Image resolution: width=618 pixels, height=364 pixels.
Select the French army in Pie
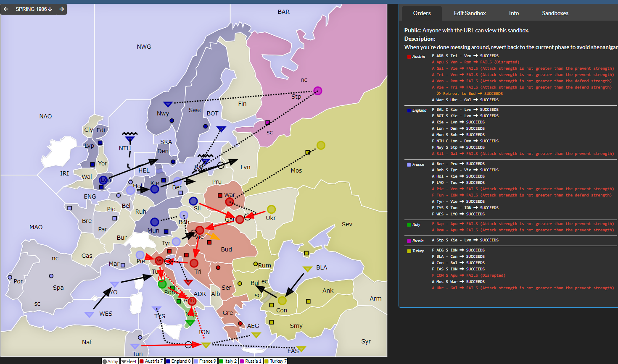click(140, 255)
